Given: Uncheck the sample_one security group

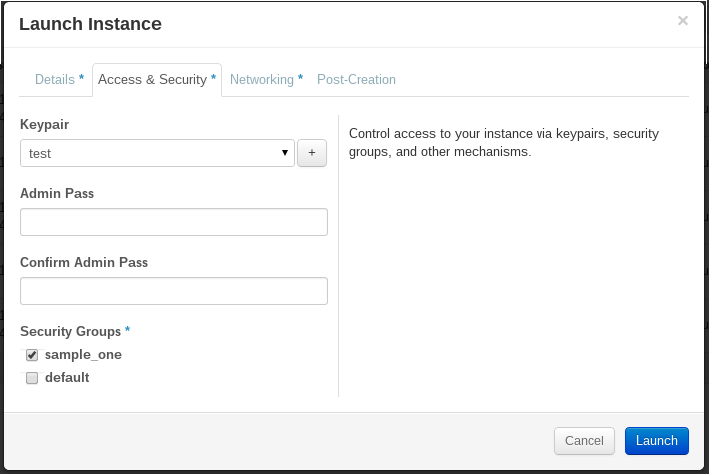Looking at the screenshot, I should coord(32,355).
